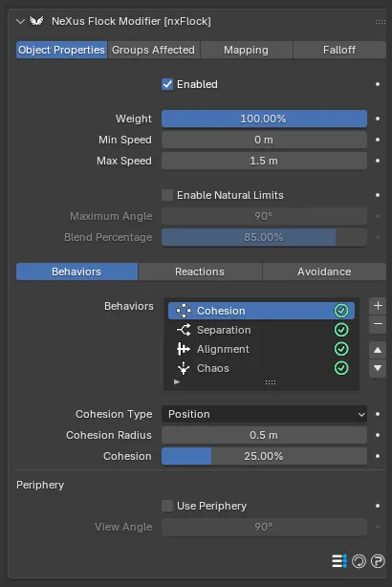Click the Use Periphery keyframe dot

(x=378, y=506)
